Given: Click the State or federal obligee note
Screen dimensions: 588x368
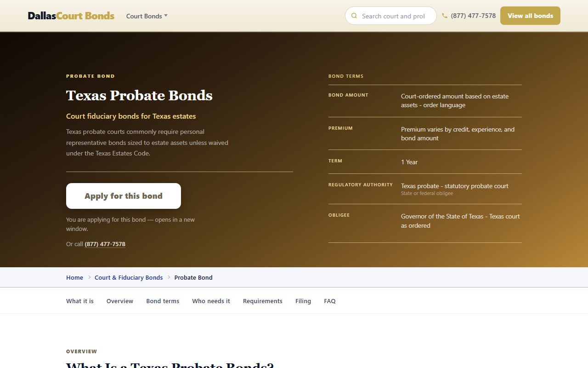Looking at the screenshot, I should [427, 194].
